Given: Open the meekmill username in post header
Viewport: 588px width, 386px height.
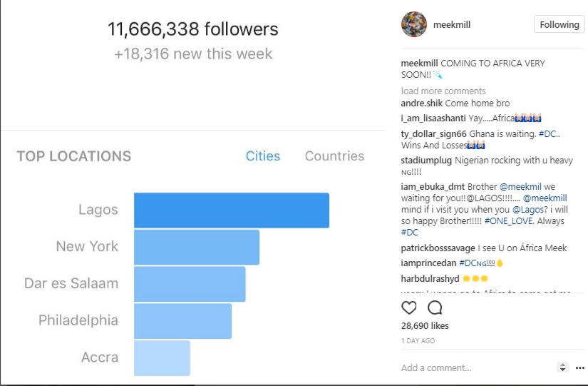Looking at the screenshot, I should coord(452,24).
